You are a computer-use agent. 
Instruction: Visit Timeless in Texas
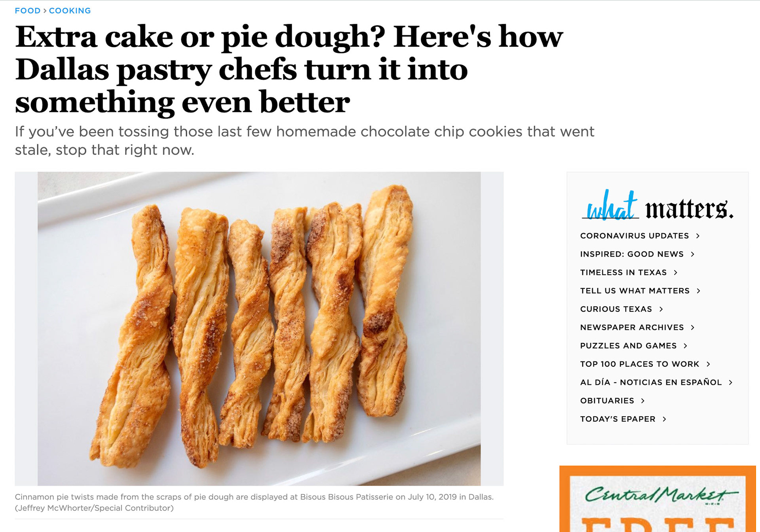[x=623, y=272]
